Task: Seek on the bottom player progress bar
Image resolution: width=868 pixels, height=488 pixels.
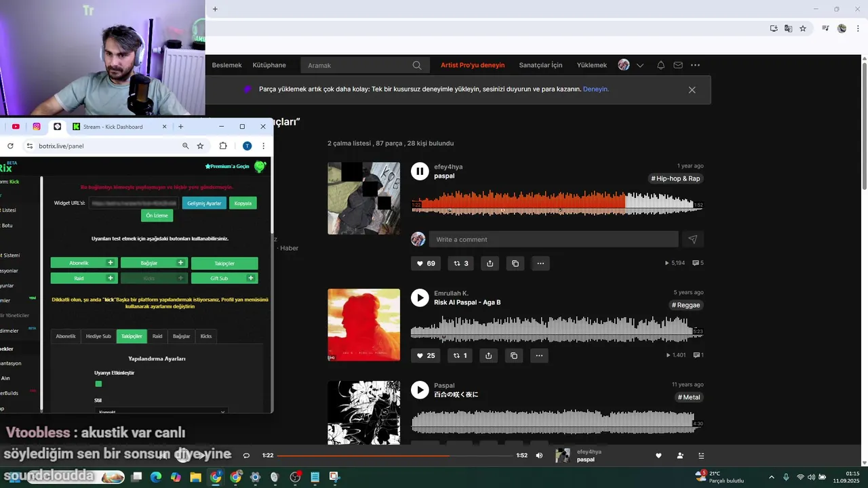Action: (395, 455)
